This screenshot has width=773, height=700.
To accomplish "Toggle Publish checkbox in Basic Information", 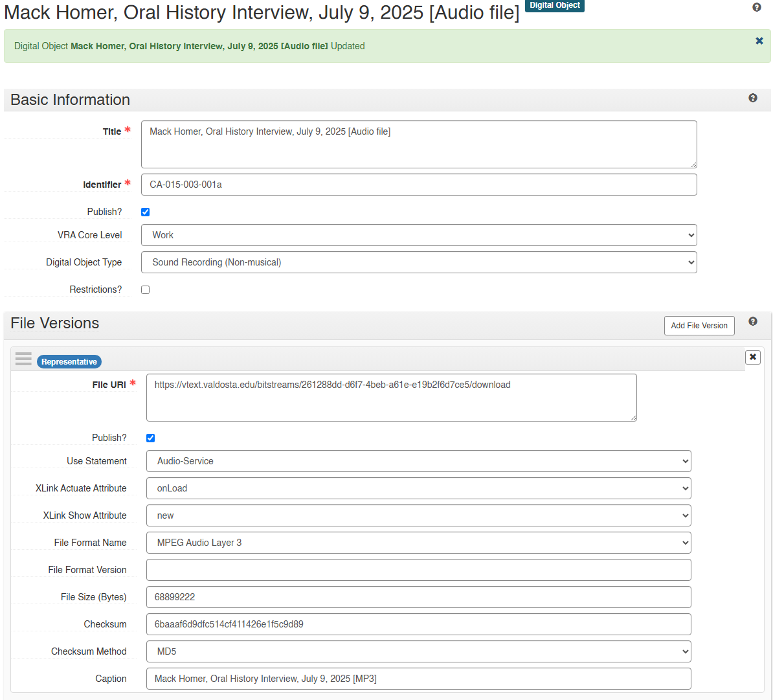I will point(146,212).
